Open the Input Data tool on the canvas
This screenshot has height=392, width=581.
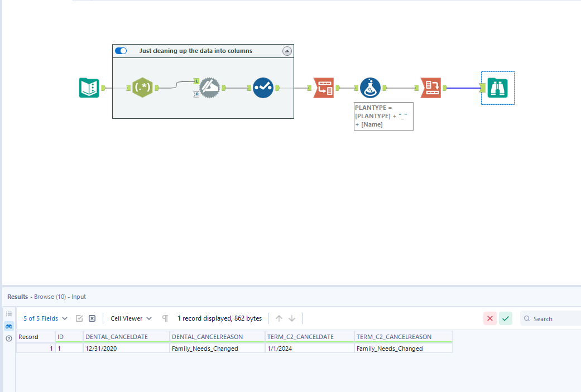(89, 88)
